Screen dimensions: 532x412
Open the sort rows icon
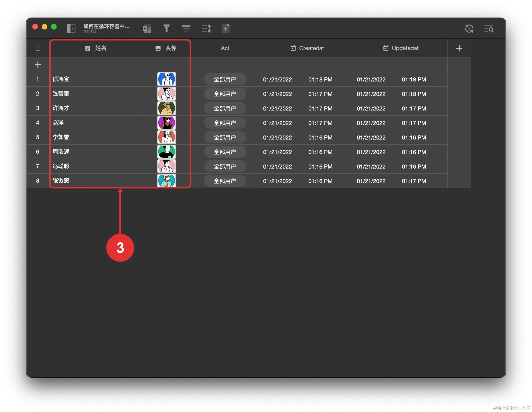pos(206,29)
